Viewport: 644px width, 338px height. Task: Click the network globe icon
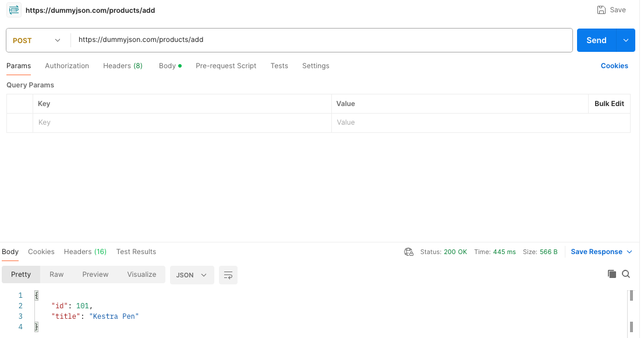pyautogui.click(x=409, y=252)
